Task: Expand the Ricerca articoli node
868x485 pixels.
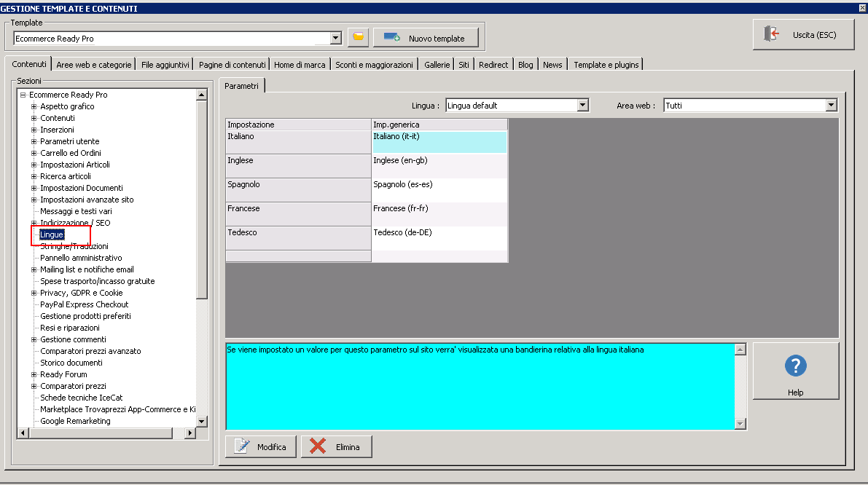Action: [x=34, y=176]
